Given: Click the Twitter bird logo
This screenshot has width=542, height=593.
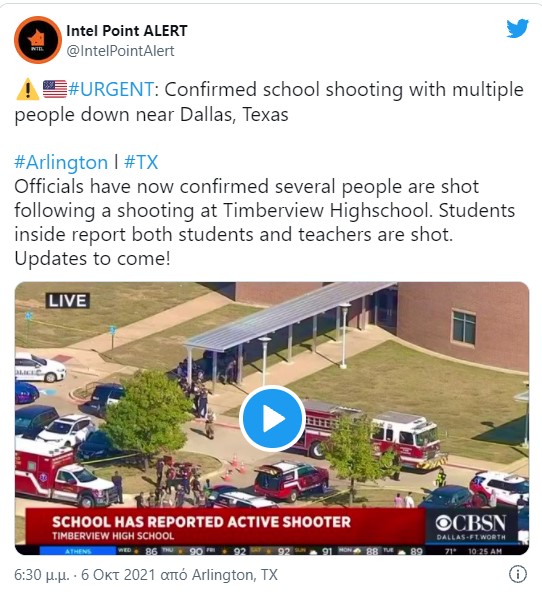Looking at the screenshot, I should 517,28.
